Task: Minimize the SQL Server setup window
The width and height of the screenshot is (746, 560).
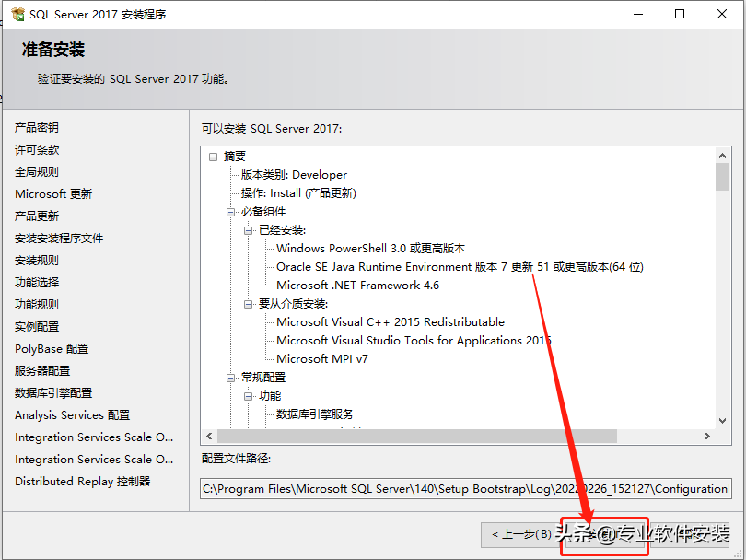Action: click(638, 14)
